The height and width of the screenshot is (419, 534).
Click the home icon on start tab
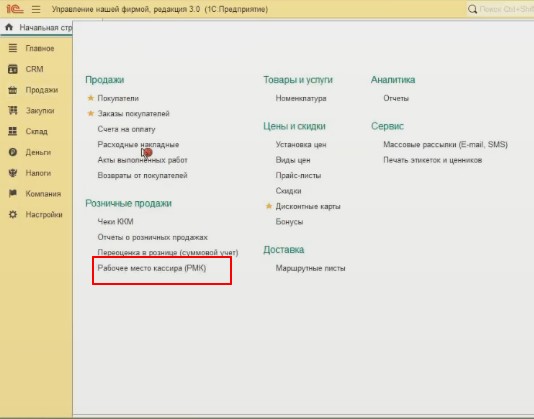[9, 27]
